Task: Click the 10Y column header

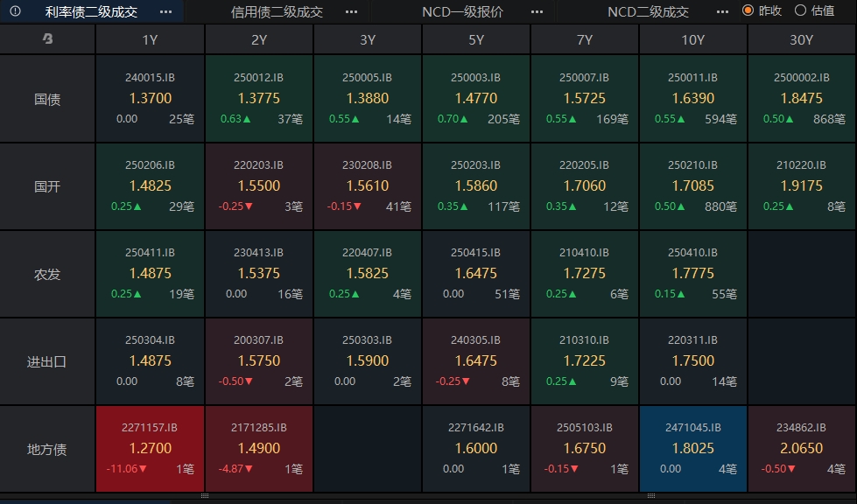Action: coord(693,39)
